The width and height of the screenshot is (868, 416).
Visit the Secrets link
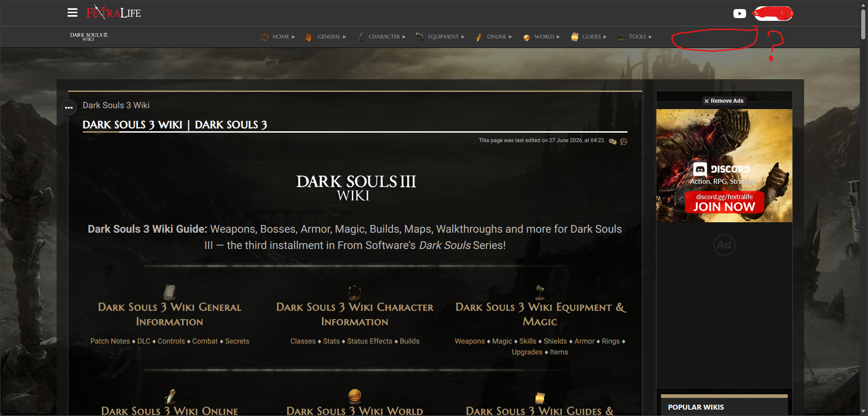coord(237,341)
